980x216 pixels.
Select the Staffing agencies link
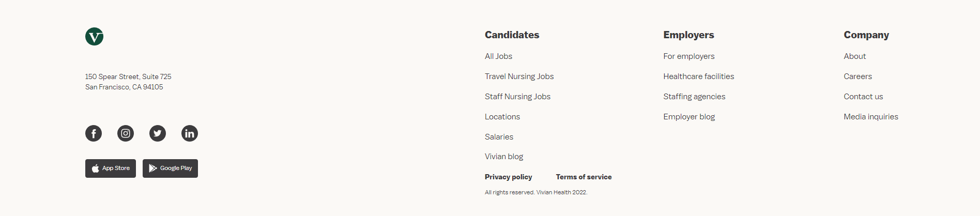pyautogui.click(x=694, y=97)
